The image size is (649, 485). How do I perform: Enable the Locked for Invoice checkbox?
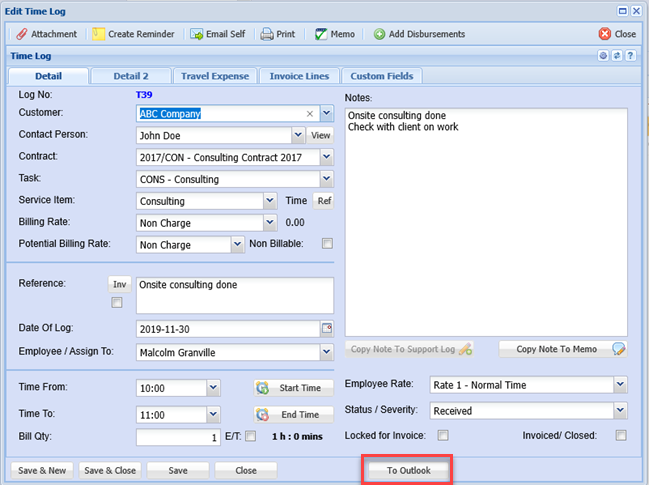click(x=443, y=435)
